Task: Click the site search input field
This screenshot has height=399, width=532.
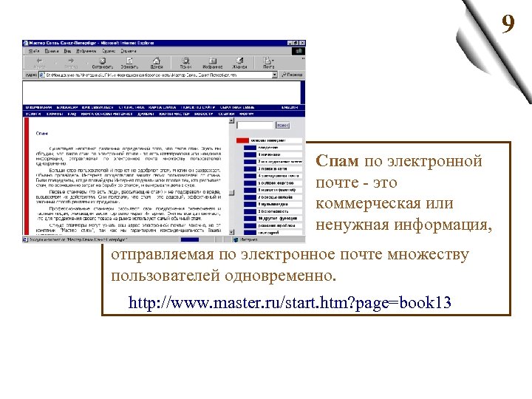Action: (255, 125)
